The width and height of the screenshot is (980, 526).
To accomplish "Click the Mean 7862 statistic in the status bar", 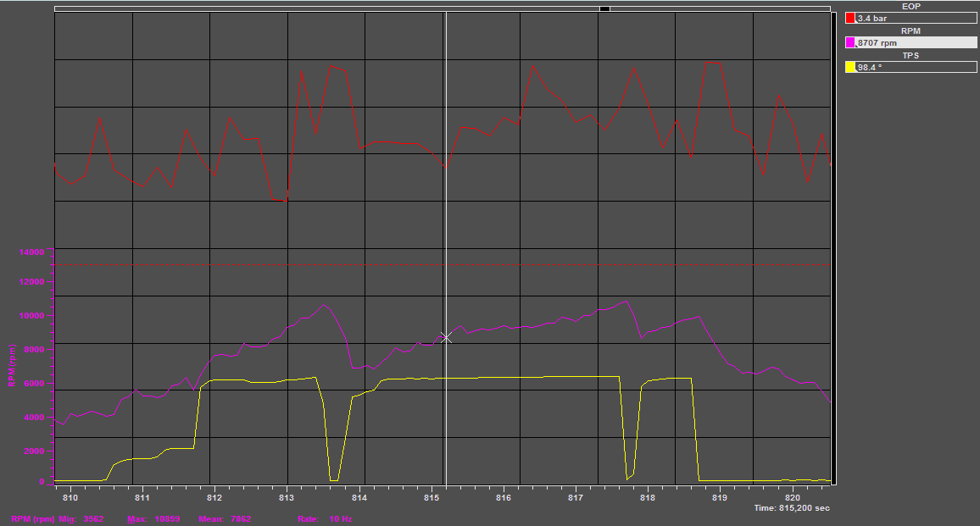I will tap(225, 518).
